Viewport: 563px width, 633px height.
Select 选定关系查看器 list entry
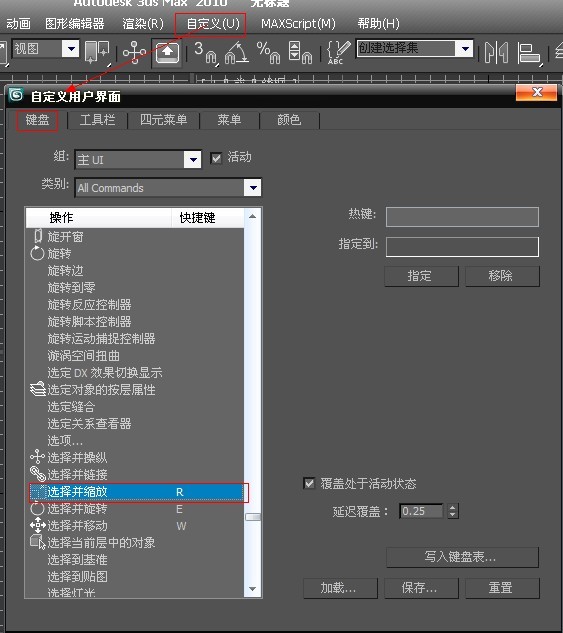136,423
